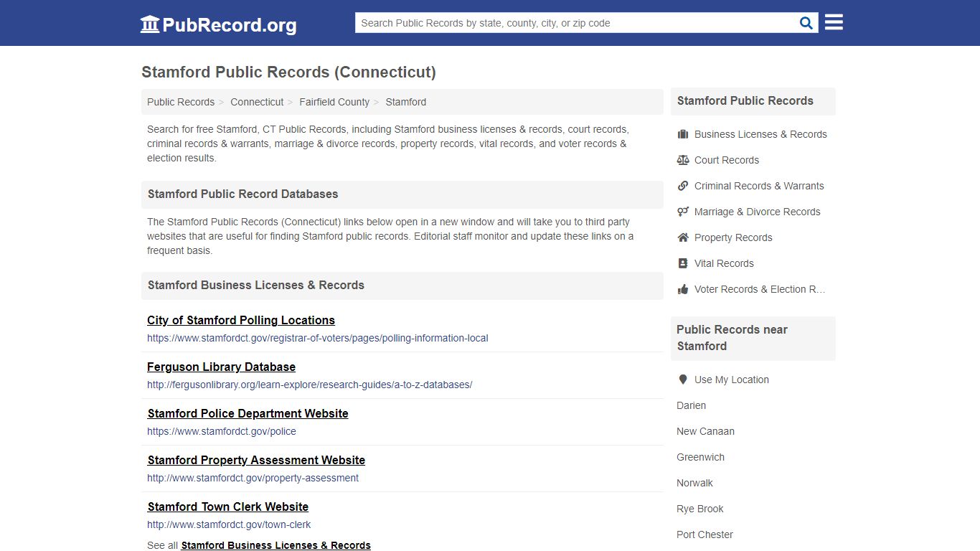980x551 pixels.
Task: Click the thumbs-up icon beside Voter Records
Action: click(x=683, y=289)
